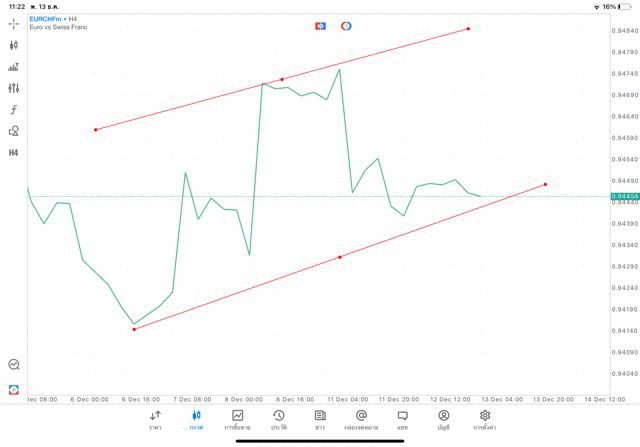Open the candlestick chart type selector

click(14, 45)
